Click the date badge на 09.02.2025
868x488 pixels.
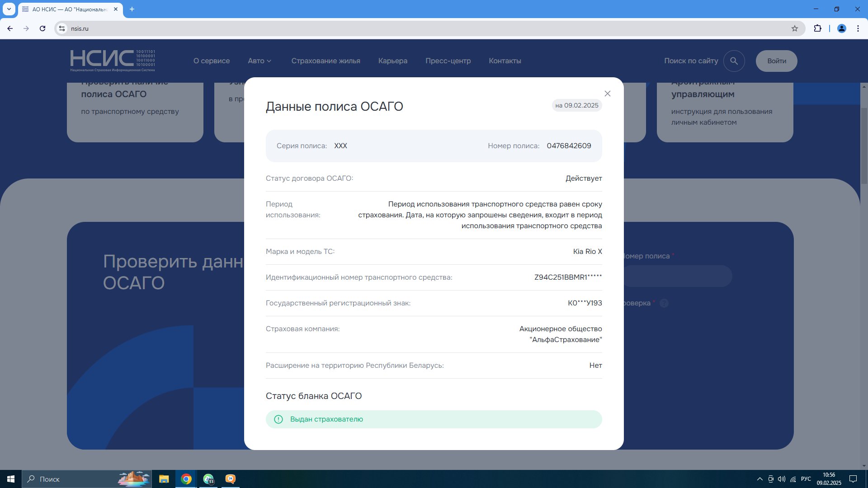(x=577, y=105)
